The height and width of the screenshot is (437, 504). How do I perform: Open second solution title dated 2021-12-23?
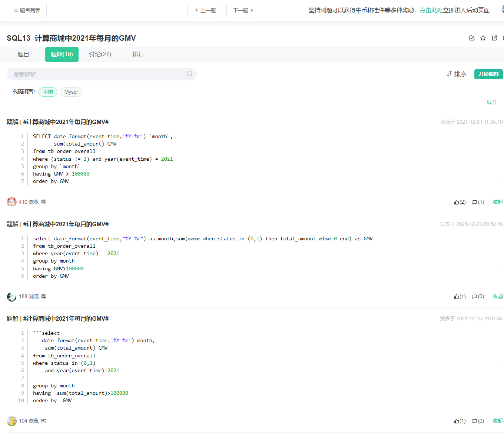click(x=57, y=224)
